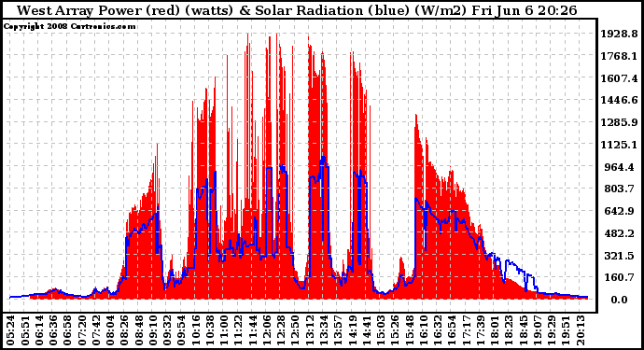Click the 08:04 time label
Viewport: 644px width, 350px height.
[109, 330]
